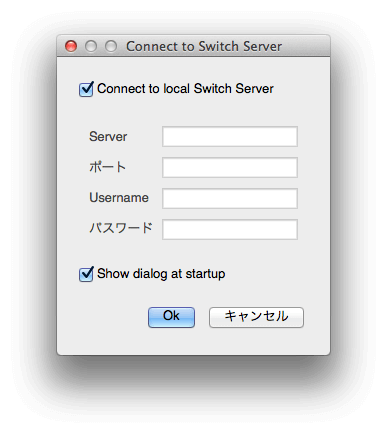Select the Username input field
The width and height of the screenshot is (387, 434).
[230, 198]
